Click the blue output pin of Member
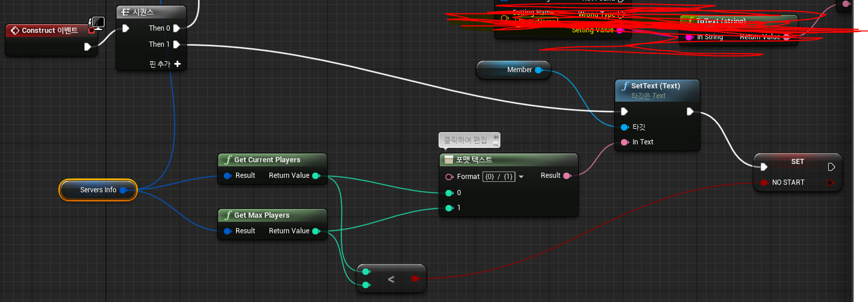 538,70
